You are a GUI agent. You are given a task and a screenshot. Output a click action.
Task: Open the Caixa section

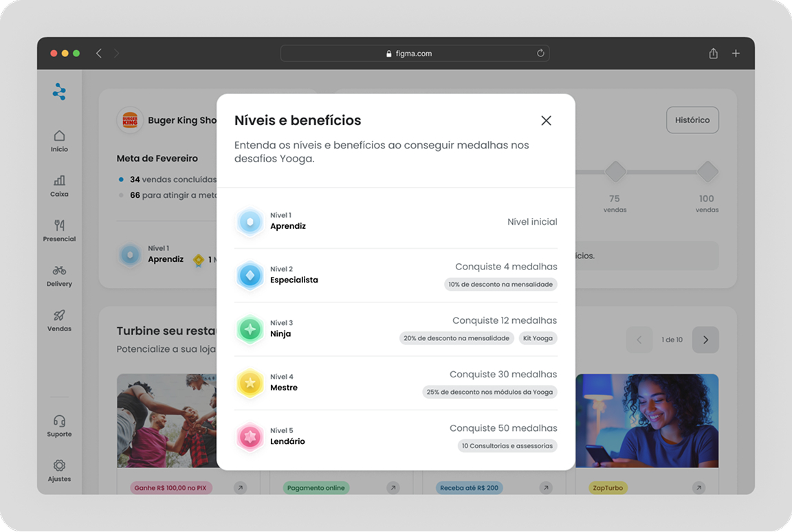tap(59, 185)
